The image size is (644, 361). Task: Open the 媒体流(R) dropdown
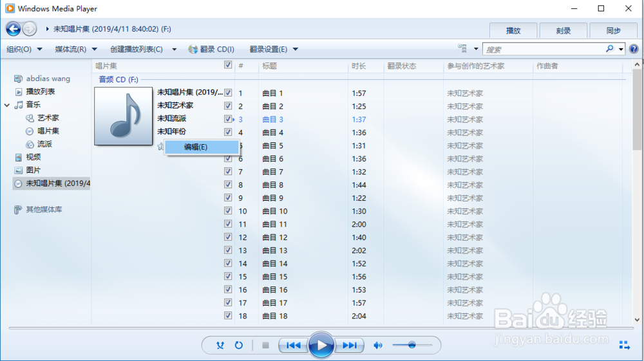[76, 49]
